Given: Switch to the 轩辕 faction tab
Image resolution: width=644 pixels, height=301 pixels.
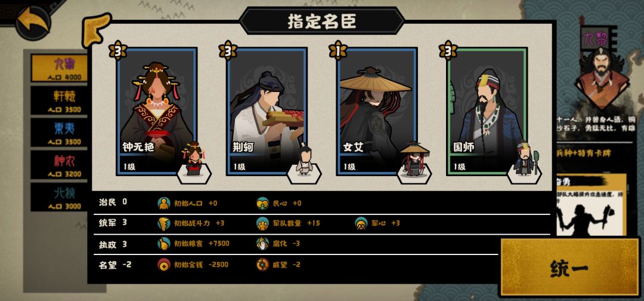Looking at the screenshot, I should tap(60, 100).
